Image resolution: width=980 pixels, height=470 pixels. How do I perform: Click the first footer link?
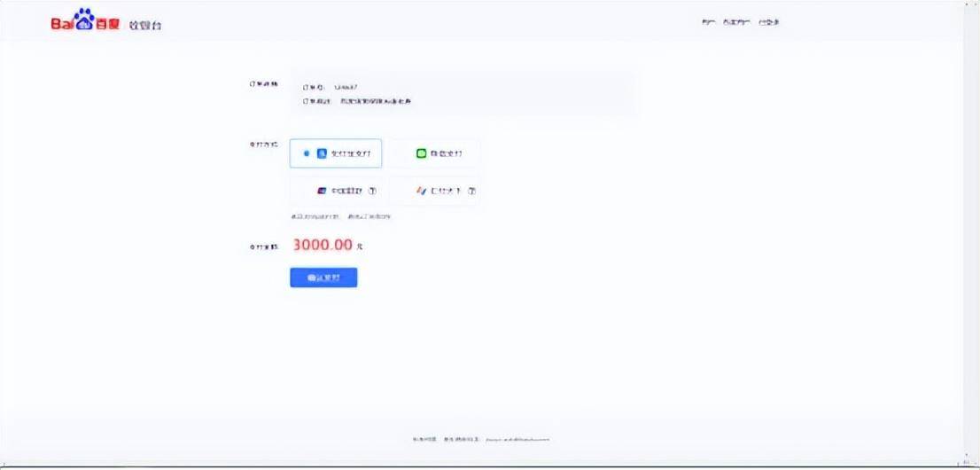[424, 439]
